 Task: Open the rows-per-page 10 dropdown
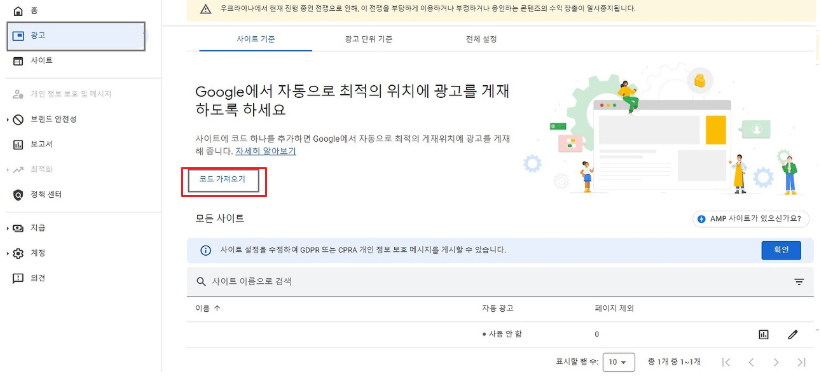pyautogui.click(x=618, y=362)
